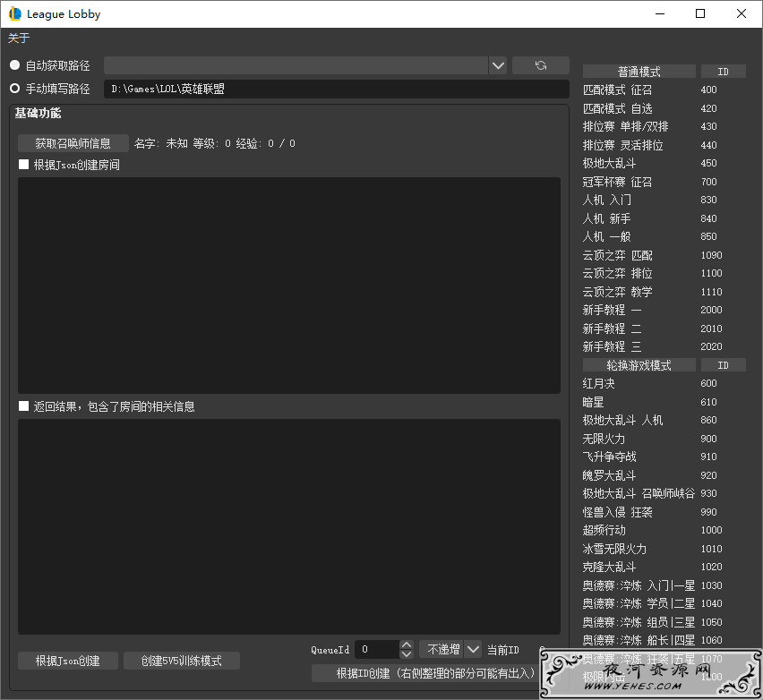Viewport: 763px width, 700px height.
Task: Select the 新手教程 三 row
Action: pyautogui.click(x=664, y=346)
